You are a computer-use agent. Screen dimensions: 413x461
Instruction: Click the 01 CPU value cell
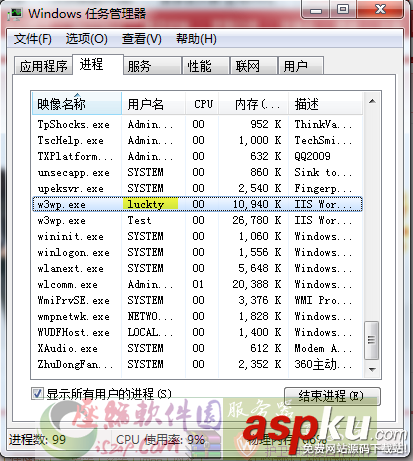click(198, 284)
